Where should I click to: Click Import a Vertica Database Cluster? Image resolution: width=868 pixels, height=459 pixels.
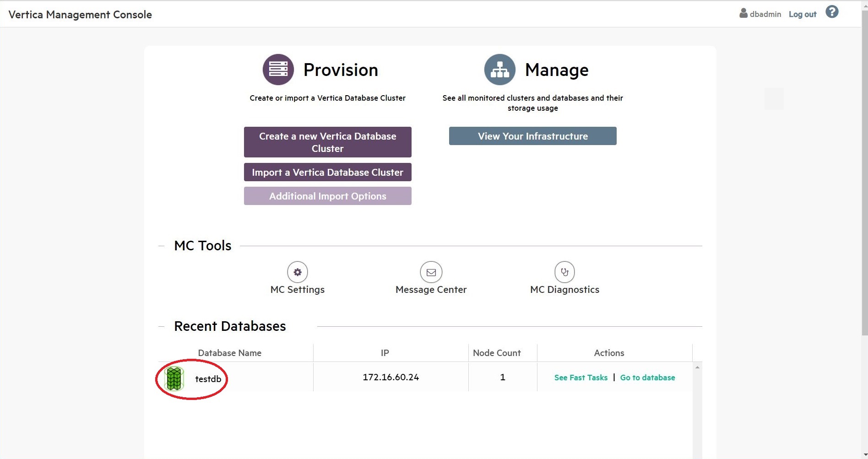(x=327, y=172)
